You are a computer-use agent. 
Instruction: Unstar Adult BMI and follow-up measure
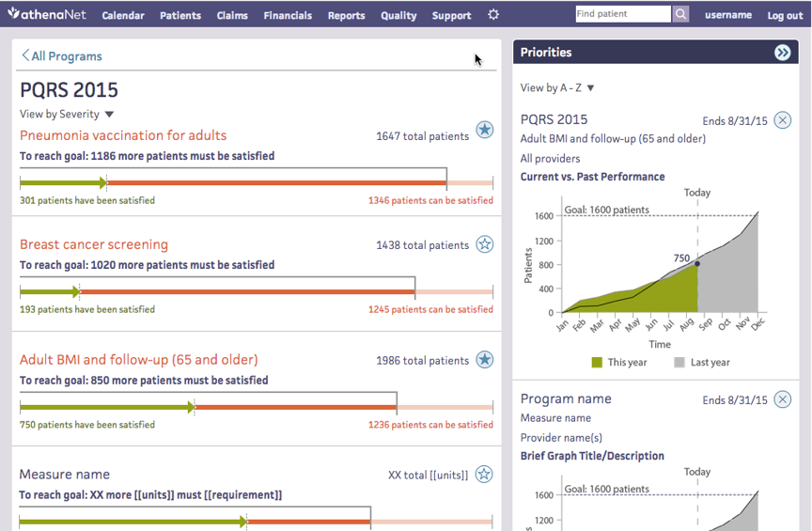click(484, 359)
